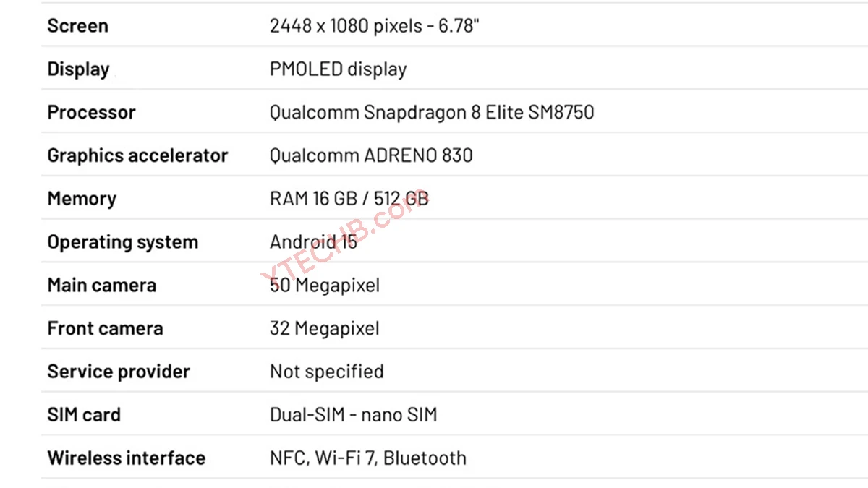This screenshot has width=868, height=488.
Task: Select the Not specified value
Action: 326,372
